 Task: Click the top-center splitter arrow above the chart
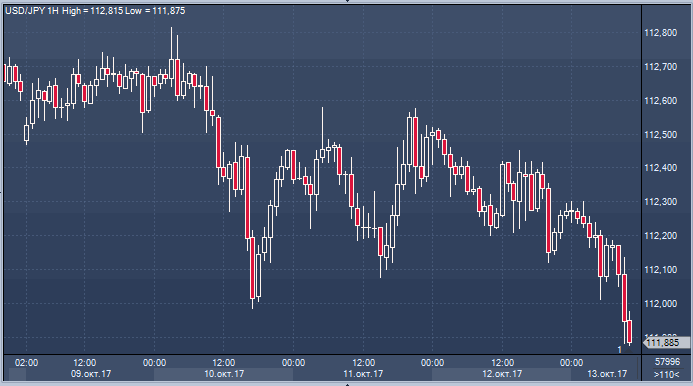click(x=347, y=1)
